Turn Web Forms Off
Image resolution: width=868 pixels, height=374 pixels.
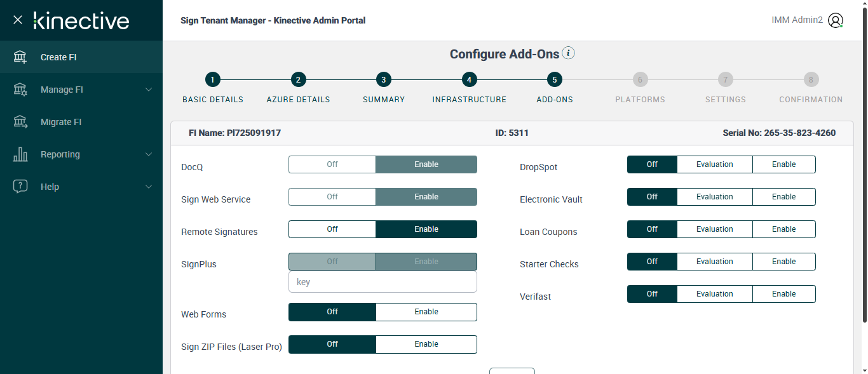(x=332, y=312)
